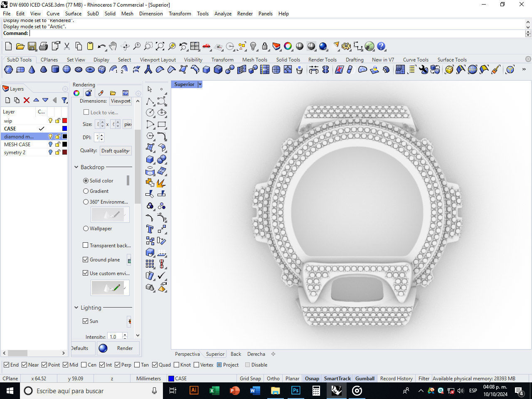
Task: Create a SubD cone primitive
Action: 32,70
